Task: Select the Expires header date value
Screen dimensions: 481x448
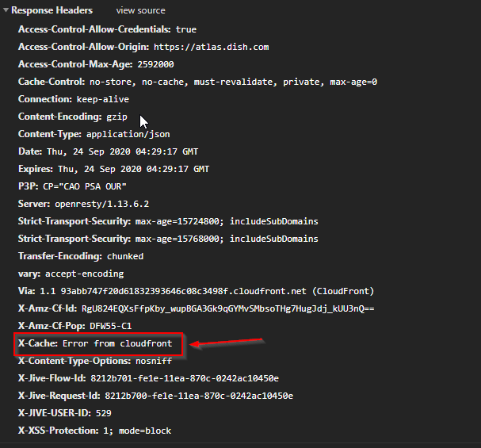Action: pyautogui.click(x=133, y=169)
